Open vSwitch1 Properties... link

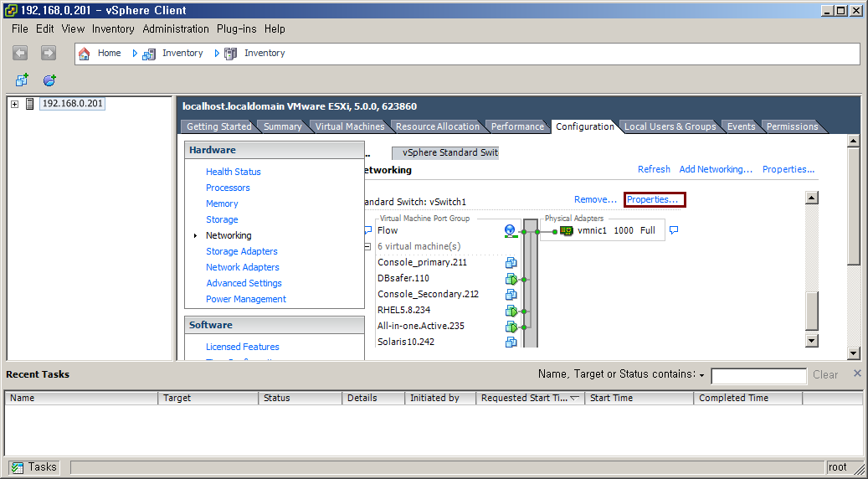[x=655, y=200]
